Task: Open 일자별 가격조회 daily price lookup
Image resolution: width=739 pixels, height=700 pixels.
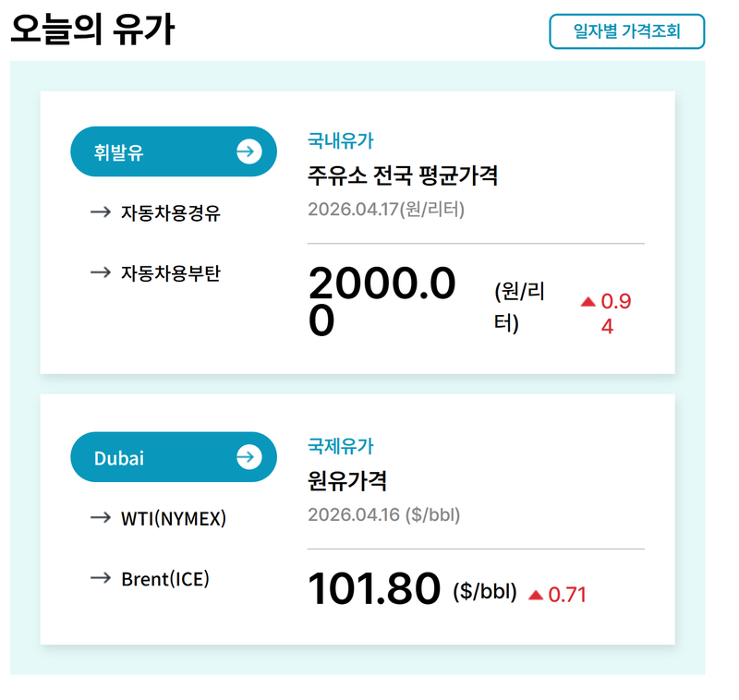Action: [627, 30]
